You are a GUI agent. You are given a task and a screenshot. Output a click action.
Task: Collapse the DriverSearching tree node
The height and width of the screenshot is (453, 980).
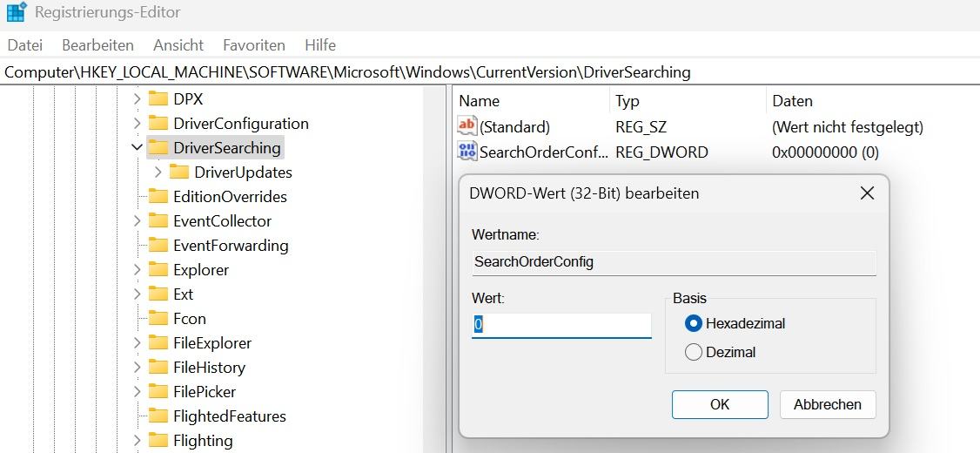pyautogui.click(x=137, y=147)
